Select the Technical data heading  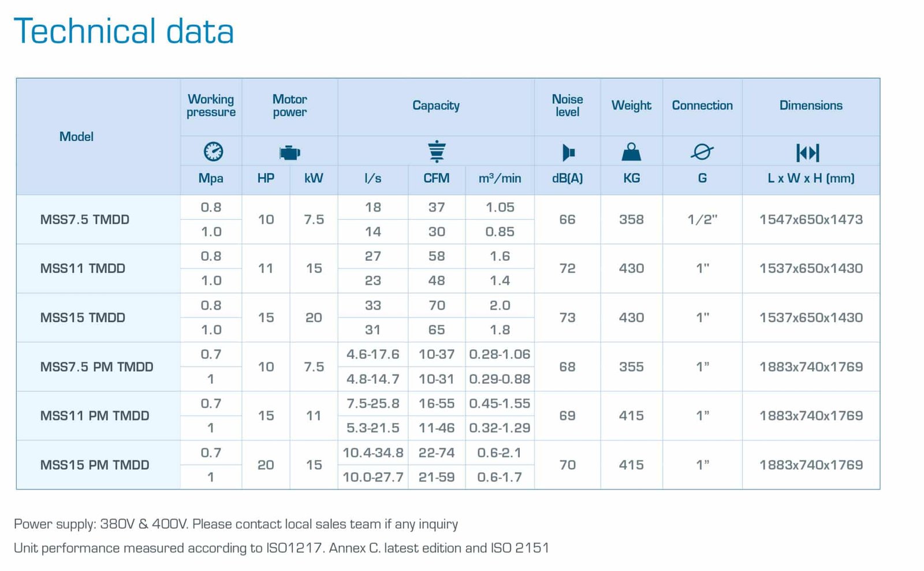(x=124, y=31)
